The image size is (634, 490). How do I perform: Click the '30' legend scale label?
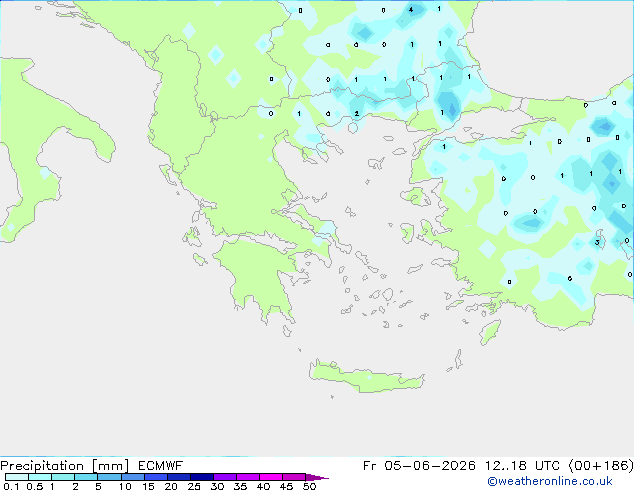pos(217,486)
